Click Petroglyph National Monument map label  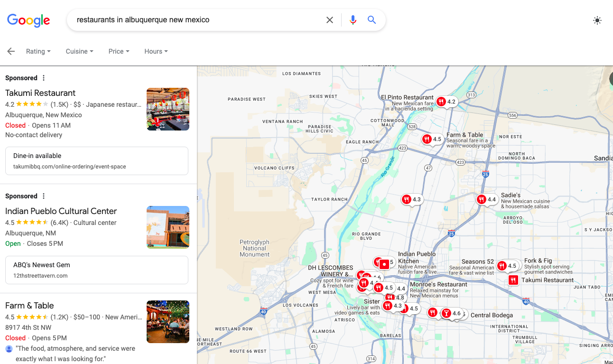tap(254, 248)
